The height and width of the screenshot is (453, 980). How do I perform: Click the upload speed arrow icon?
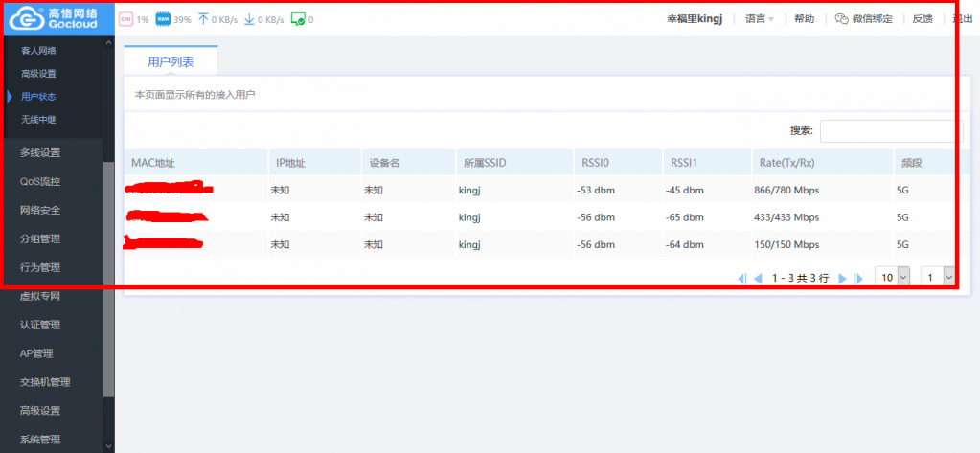pos(203,19)
